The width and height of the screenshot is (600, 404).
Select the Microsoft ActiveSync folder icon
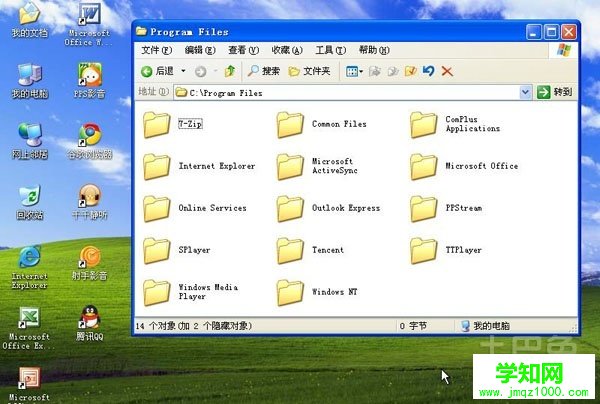pyautogui.click(x=290, y=166)
